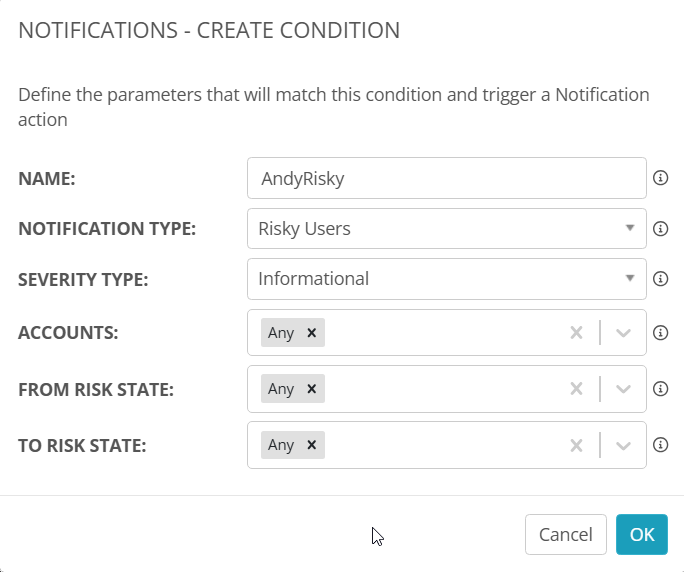This screenshot has height=572, width=684.
Task: Remove Any tag in To Risk State
Action: click(x=311, y=445)
